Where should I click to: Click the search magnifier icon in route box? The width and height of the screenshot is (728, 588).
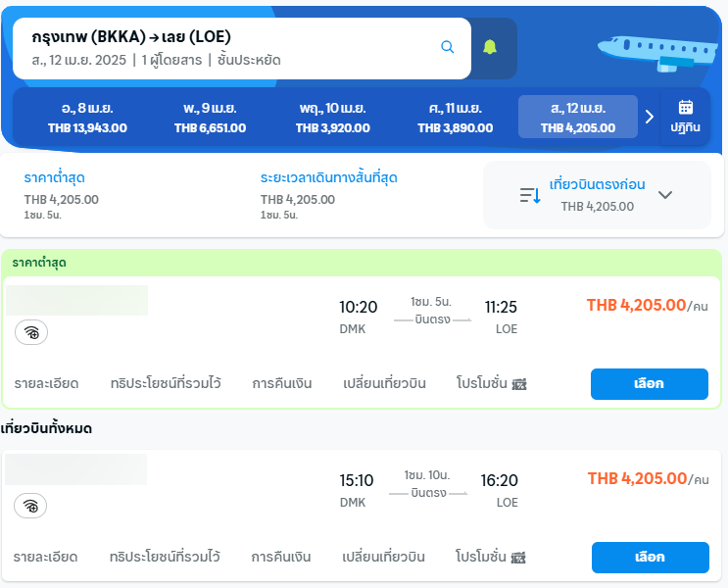(x=447, y=47)
